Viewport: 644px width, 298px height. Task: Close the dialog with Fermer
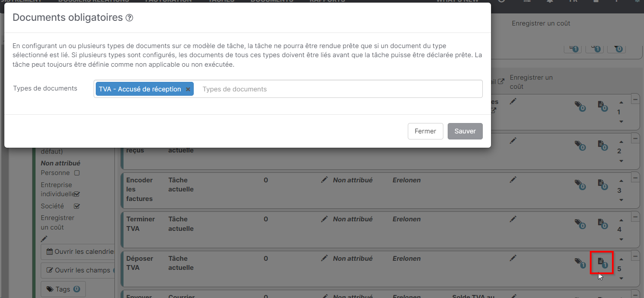click(425, 131)
